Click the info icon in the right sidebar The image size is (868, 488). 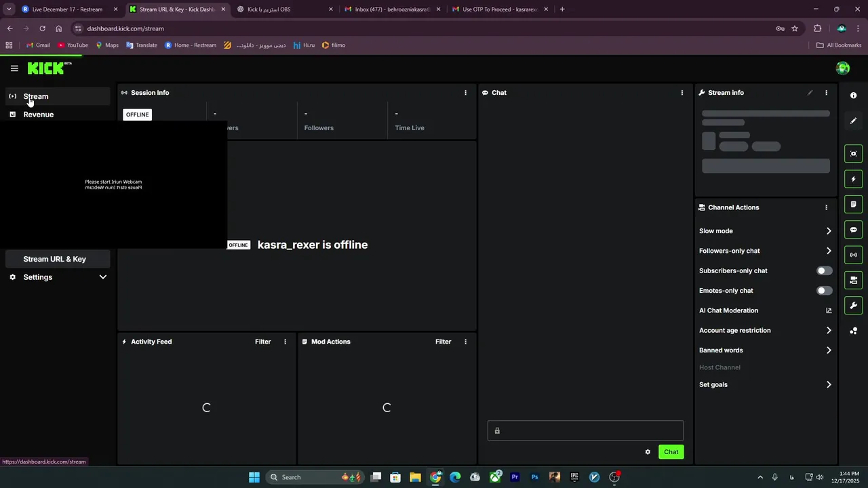853,96
